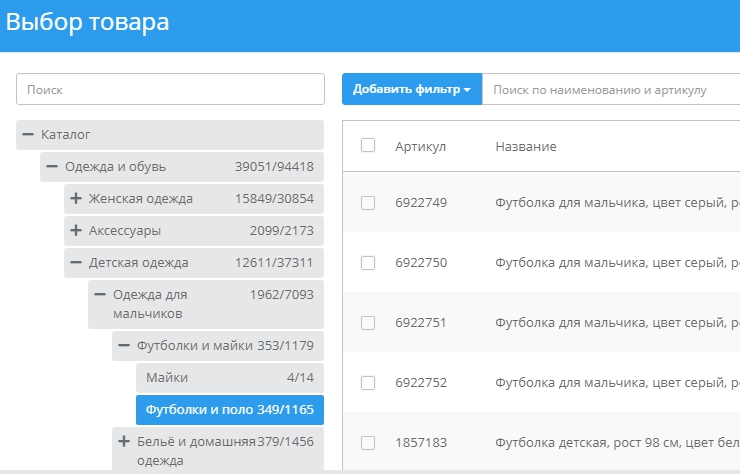The image size is (740, 474).
Task: Expand the Женская одежда category
Action: (x=76, y=199)
